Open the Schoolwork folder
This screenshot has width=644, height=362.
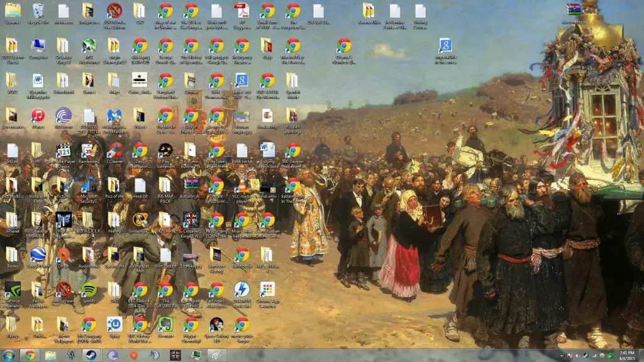coord(64,84)
